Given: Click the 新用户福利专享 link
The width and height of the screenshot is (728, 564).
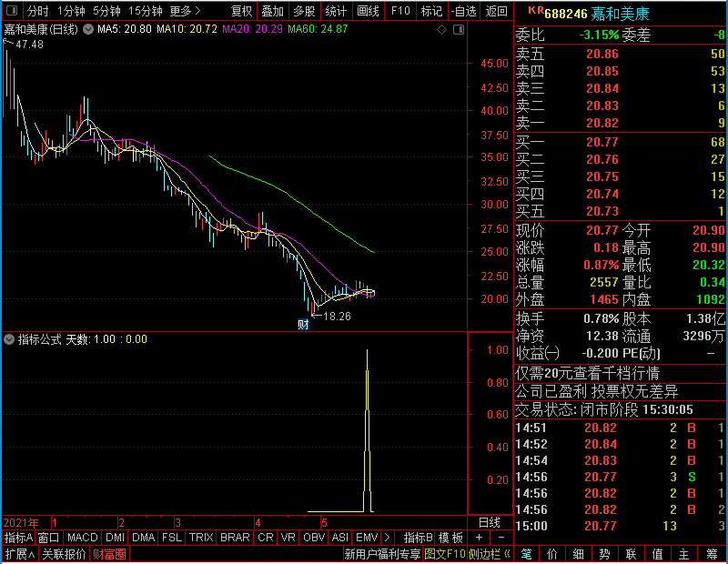Looking at the screenshot, I should click(382, 554).
